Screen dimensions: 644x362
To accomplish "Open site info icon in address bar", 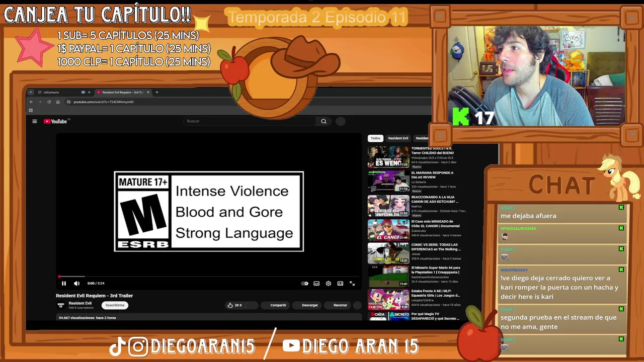I will pos(68,102).
